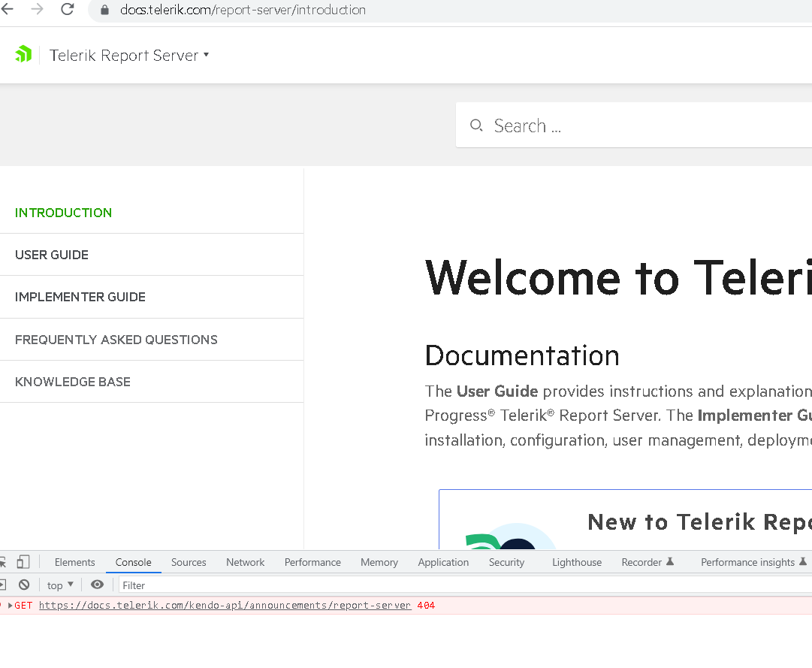Select INTRODUCTION in the sidebar

tap(63, 213)
